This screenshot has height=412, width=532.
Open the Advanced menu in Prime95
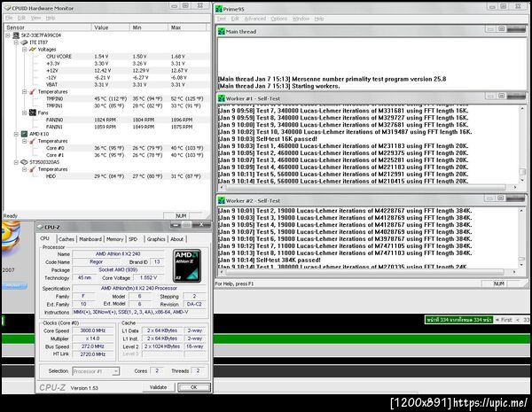254,19
